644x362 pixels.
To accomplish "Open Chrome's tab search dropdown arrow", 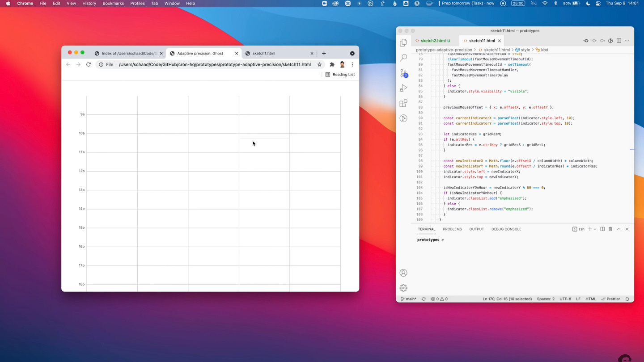I will (x=352, y=53).
